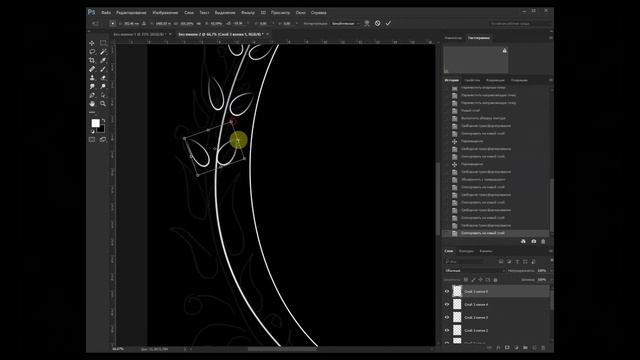Image resolution: width=640 pixels, height=360 pixels.
Task: Close the active document tab
Action: (268, 34)
